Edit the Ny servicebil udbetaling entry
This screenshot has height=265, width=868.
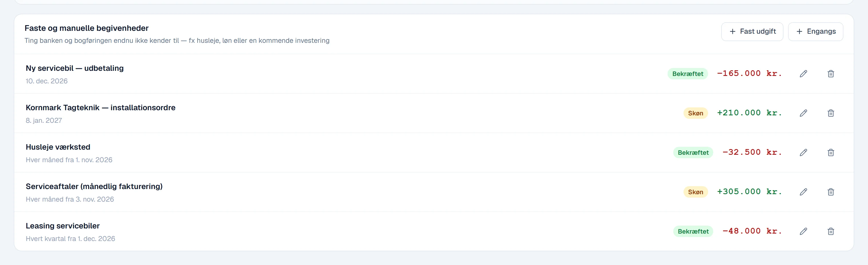pos(803,73)
